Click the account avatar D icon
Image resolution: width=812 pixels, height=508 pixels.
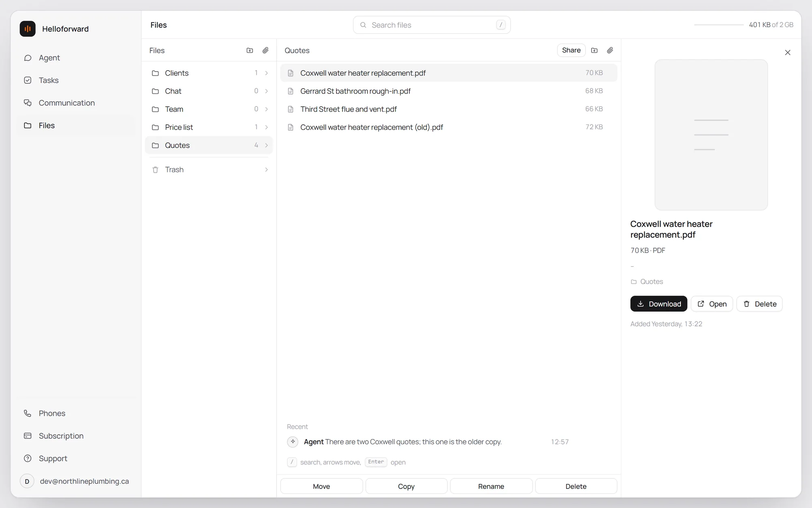27,481
